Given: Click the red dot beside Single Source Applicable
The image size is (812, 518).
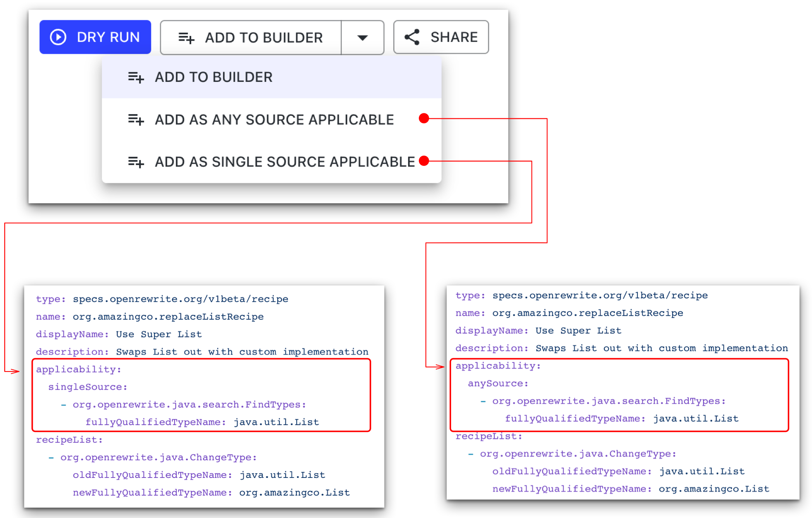Looking at the screenshot, I should [424, 161].
